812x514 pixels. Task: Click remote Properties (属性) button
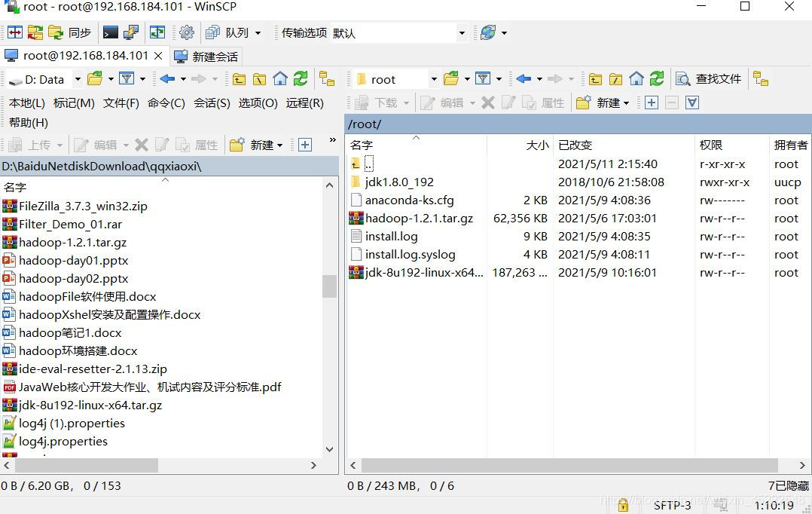tap(543, 102)
